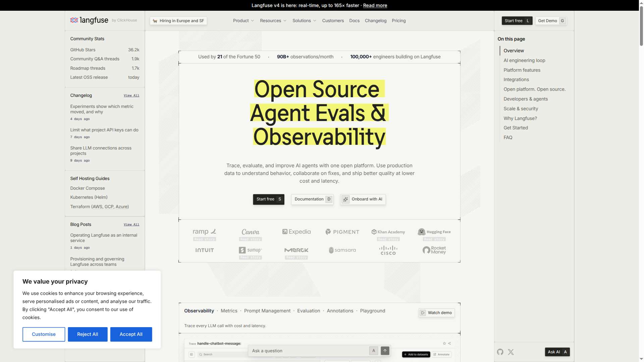The width and height of the screenshot is (644, 362).
Task: Click View All next to Blog Posts
Action: pyautogui.click(x=131, y=225)
